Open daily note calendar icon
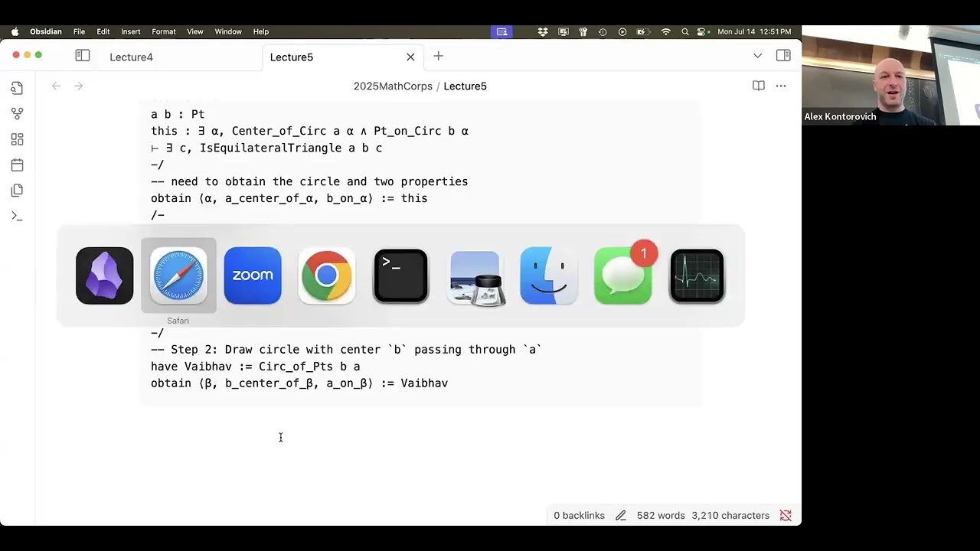The width and height of the screenshot is (980, 551). coord(17,165)
